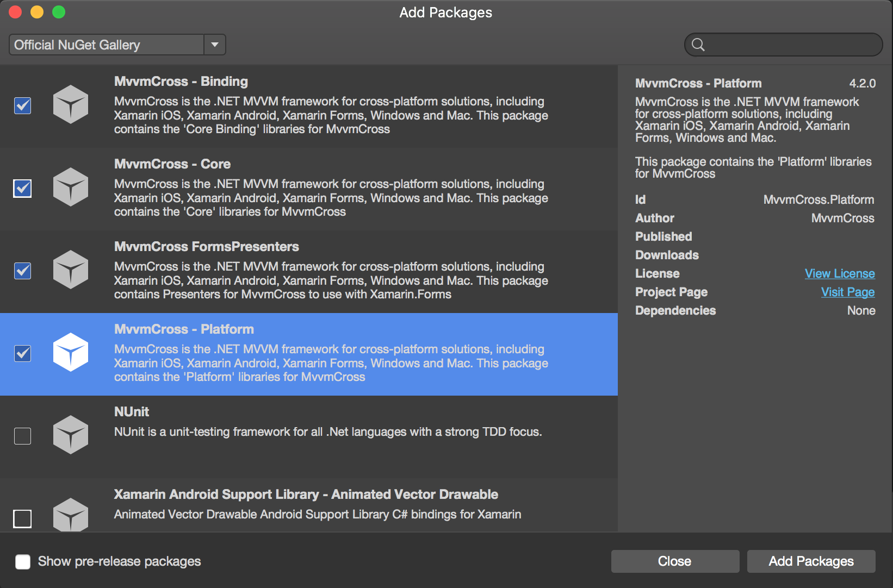Open the package source dropdown arrow

215,45
